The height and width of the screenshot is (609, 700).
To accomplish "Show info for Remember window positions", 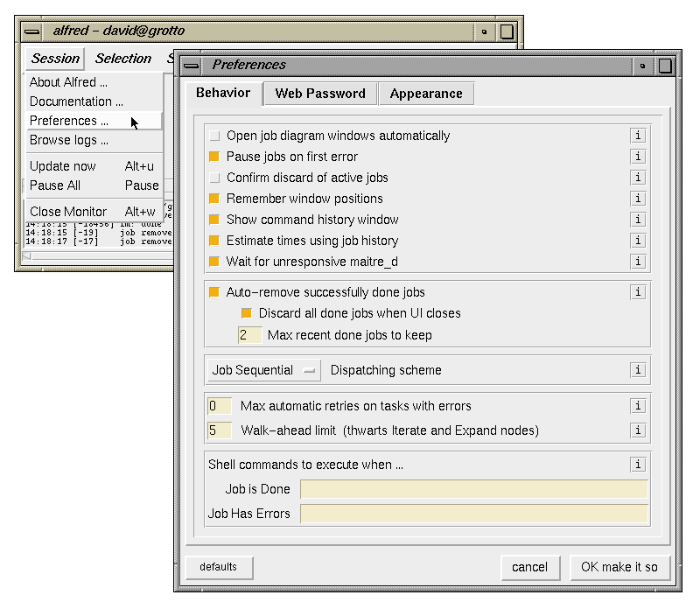I will pyautogui.click(x=638, y=199).
